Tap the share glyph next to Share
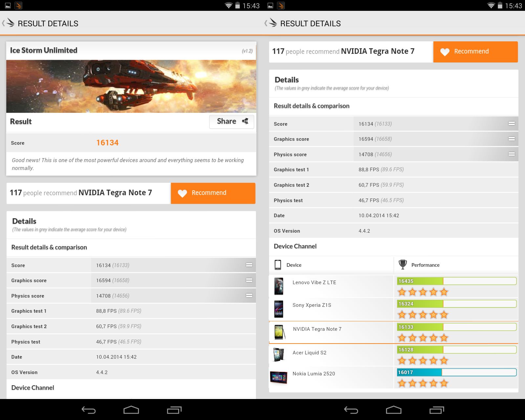Screen dimensions: 525x420 245,121
